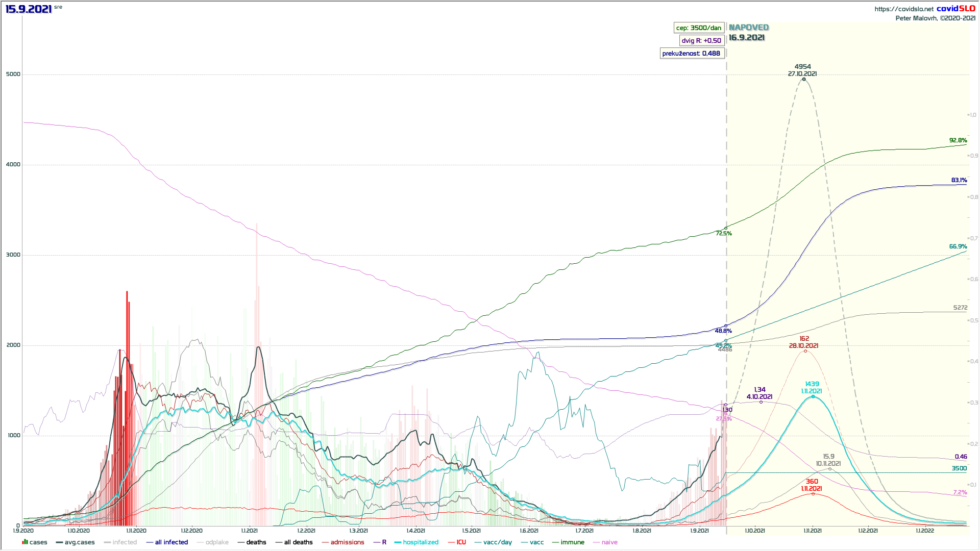
Task: Open the prekuženost: 0,488 parameter box
Action: [692, 54]
